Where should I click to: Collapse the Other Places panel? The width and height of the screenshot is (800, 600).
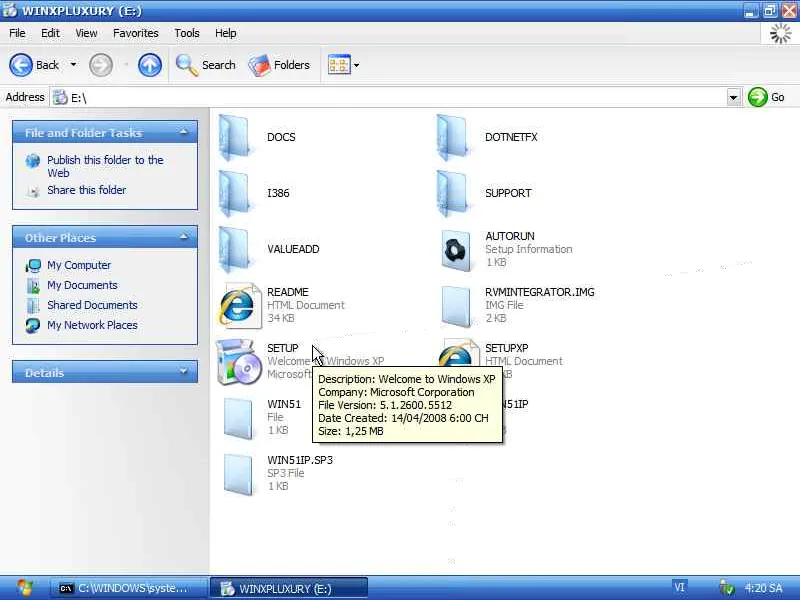pos(184,237)
